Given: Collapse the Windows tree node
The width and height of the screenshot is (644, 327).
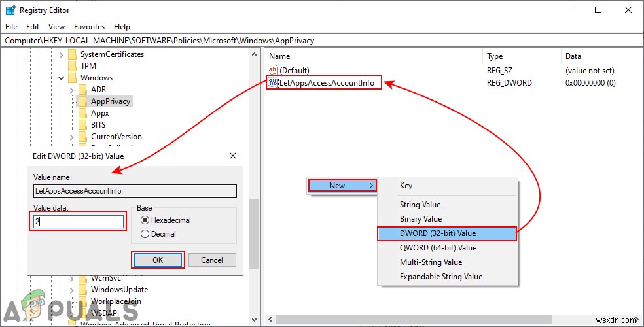Looking at the screenshot, I should pyautogui.click(x=62, y=78).
